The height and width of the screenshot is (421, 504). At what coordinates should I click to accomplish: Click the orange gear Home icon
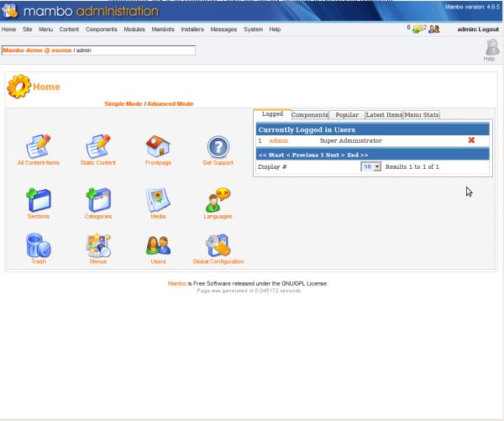coord(18,87)
